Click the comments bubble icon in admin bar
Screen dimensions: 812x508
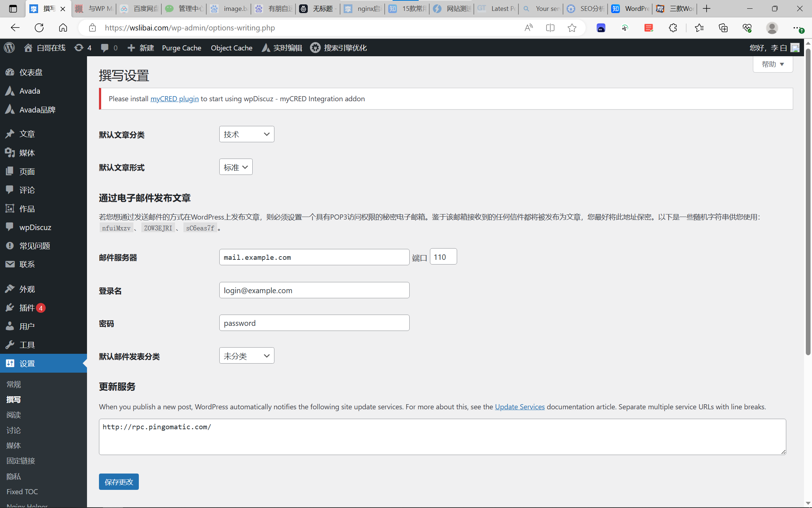point(105,48)
